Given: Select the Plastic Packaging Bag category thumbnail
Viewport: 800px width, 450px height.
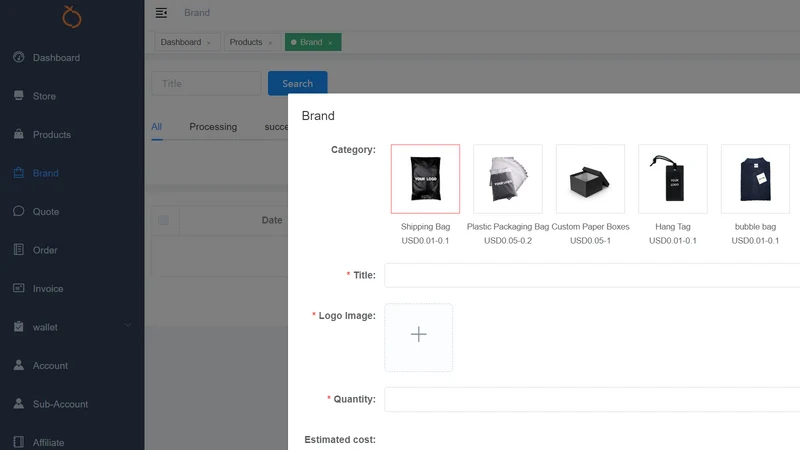Looking at the screenshot, I should 508,179.
